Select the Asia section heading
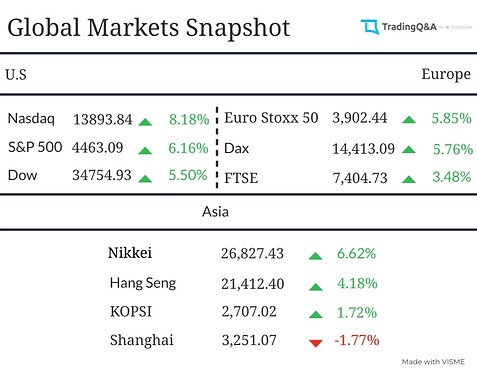 pyautogui.click(x=215, y=212)
